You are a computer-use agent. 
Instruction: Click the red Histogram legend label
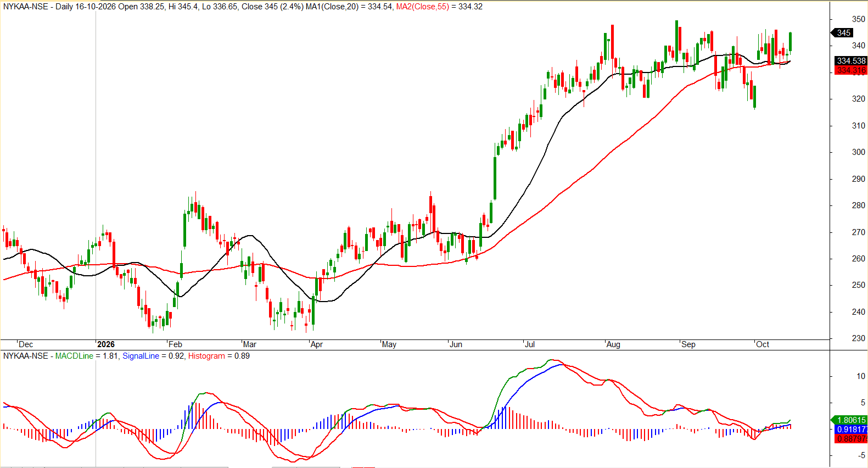[x=206, y=356]
